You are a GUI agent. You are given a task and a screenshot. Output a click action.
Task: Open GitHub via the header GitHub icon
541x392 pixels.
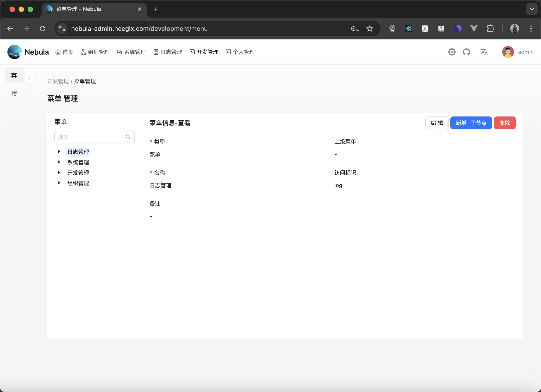coord(466,52)
